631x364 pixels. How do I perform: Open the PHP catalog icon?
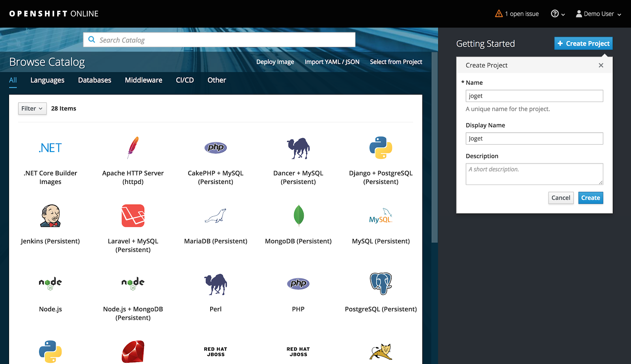click(298, 284)
